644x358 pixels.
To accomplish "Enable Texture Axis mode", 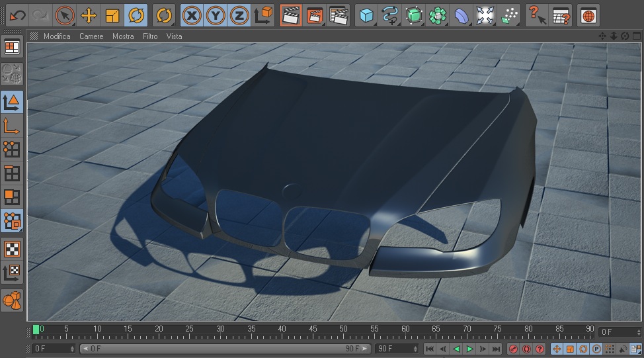I will 12,273.
